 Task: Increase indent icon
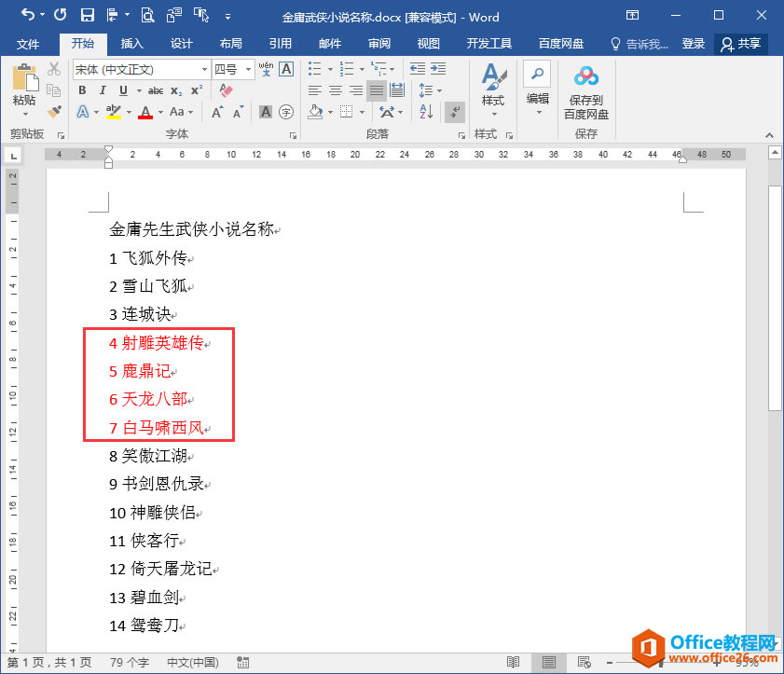(x=438, y=68)
